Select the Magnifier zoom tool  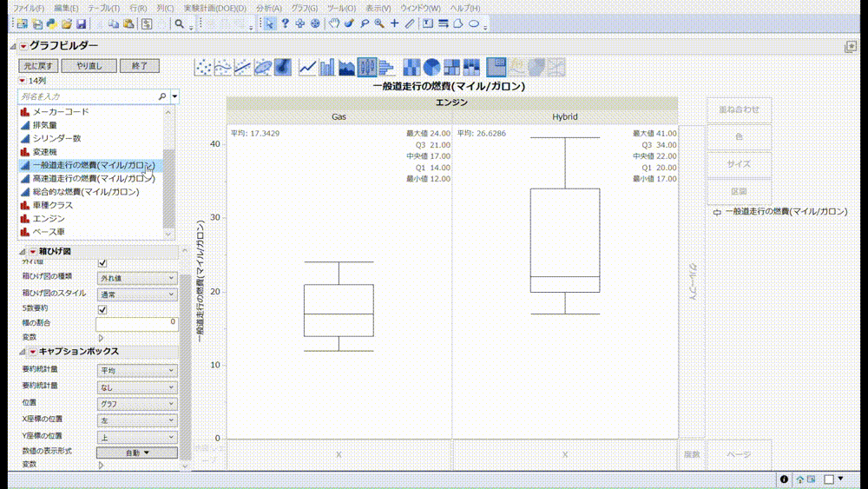[x=379, y=23]
